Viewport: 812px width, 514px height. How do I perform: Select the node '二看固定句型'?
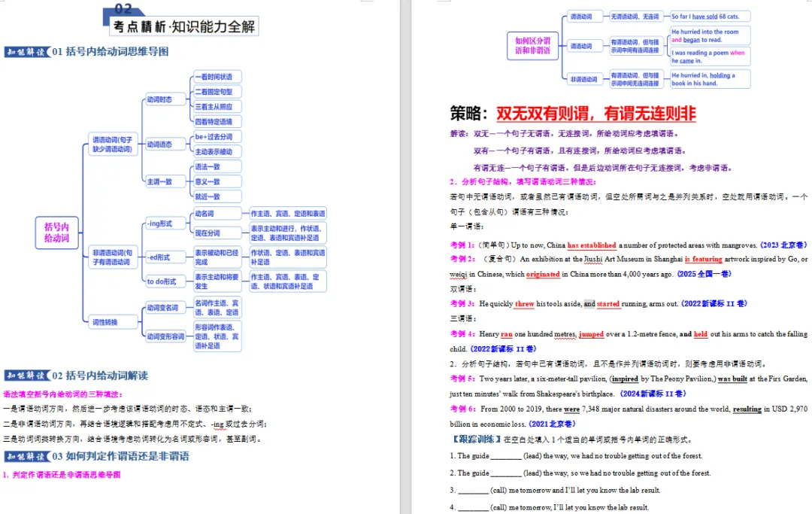217,92
